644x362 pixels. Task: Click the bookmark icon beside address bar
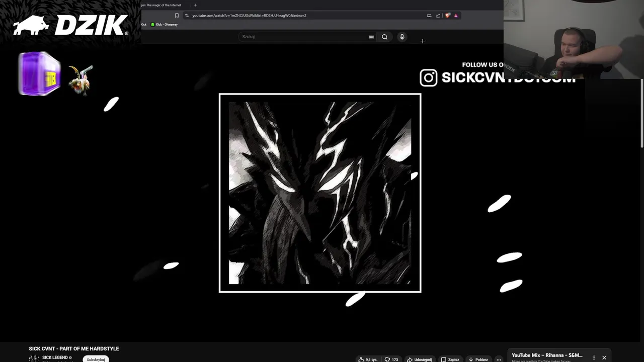click(x=177, y=16)
